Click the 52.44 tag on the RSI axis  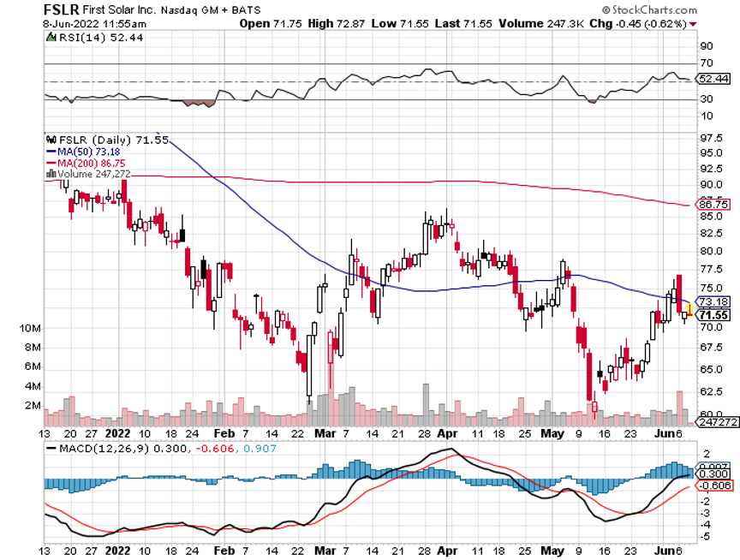[713, 79]
